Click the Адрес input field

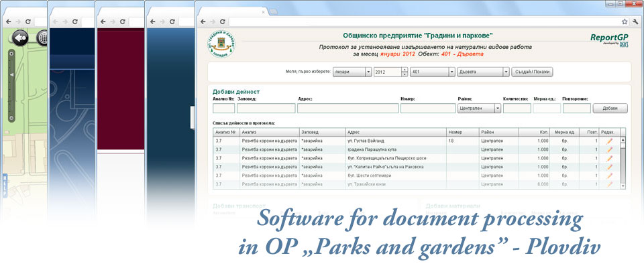348,109
